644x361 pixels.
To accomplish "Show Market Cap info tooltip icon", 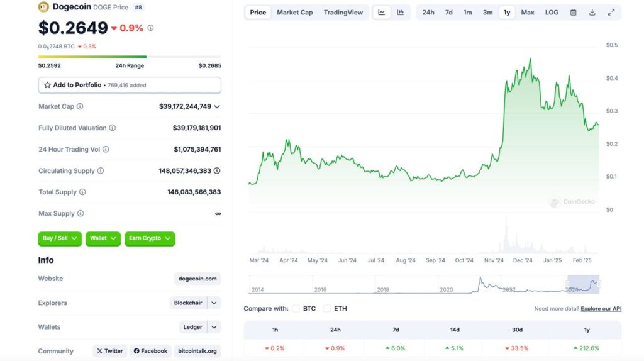I will coord(80,106).
